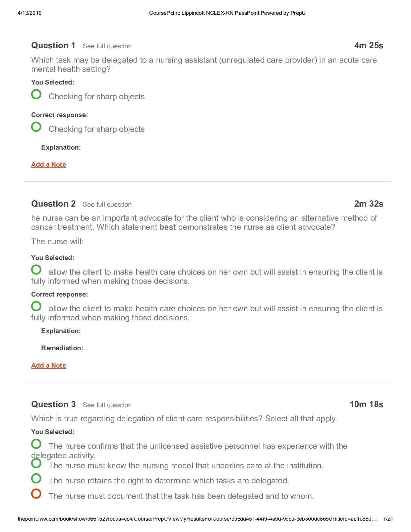411x532 pixels.
Task: Click the green circle under Question 2 You Selected
Action: [36, 269]
